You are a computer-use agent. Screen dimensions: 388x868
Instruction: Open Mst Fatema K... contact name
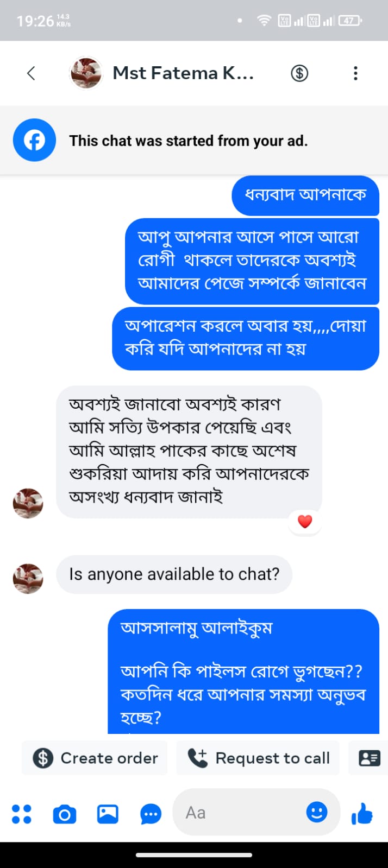pos(183,73)
